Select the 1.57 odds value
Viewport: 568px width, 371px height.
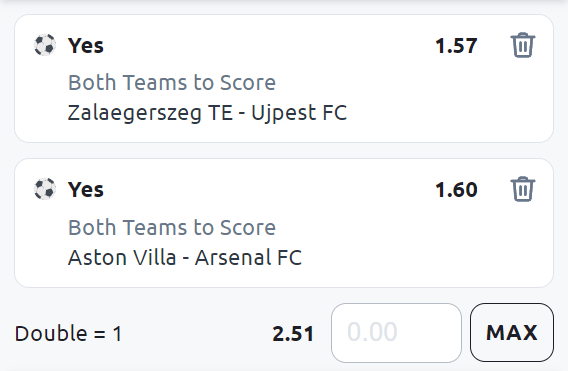[456, 46]
